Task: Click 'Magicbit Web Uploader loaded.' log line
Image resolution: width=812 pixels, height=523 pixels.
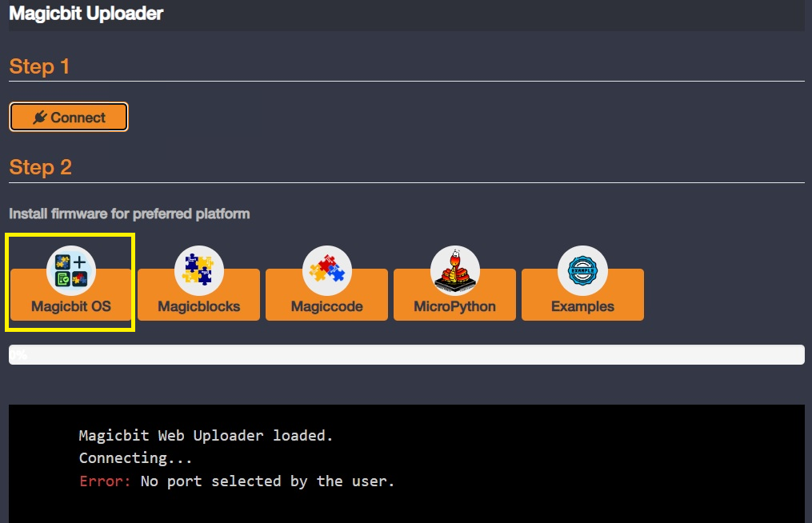Action: (x=206, y=436)
